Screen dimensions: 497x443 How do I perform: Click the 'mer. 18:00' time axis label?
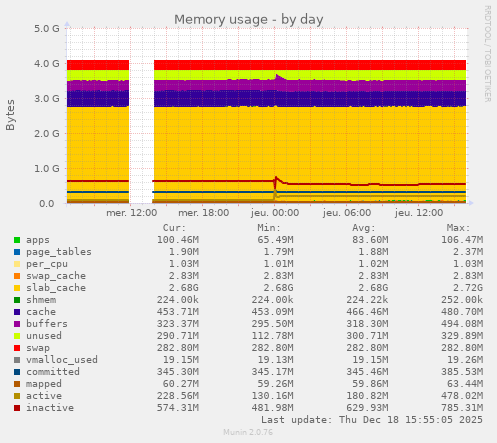tap(204, 213)
